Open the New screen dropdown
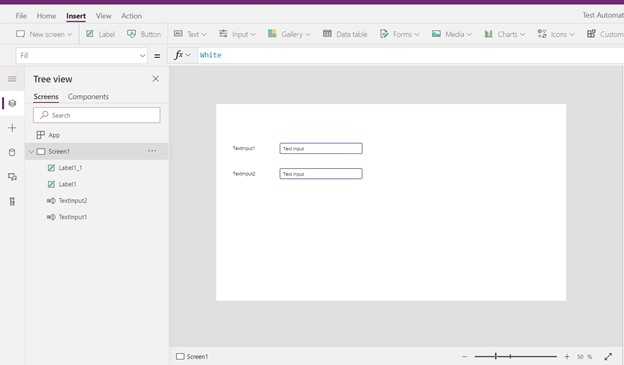The width and height of the screenshot is (624, 365). click(x=44, y=34)
